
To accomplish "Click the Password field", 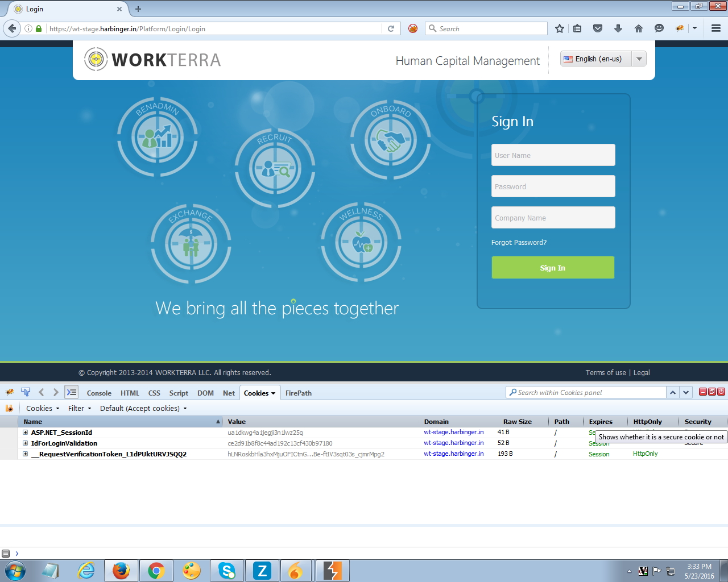I will (553, 186).
